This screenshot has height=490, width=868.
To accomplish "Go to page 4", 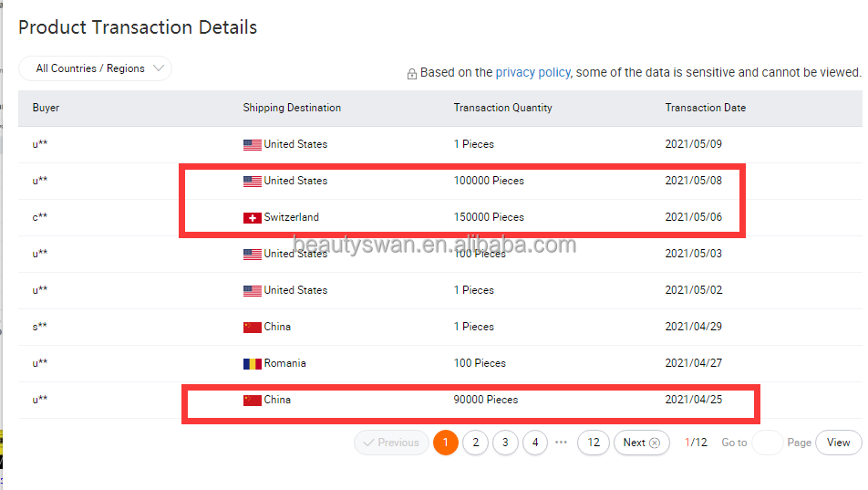I will click(535, 443).
